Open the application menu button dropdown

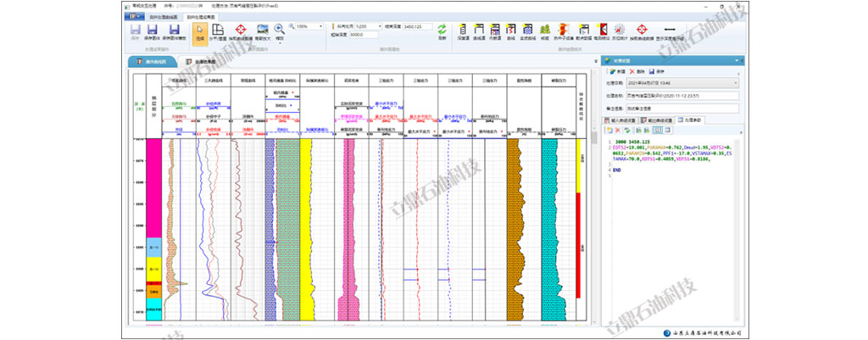click(135, 16)
